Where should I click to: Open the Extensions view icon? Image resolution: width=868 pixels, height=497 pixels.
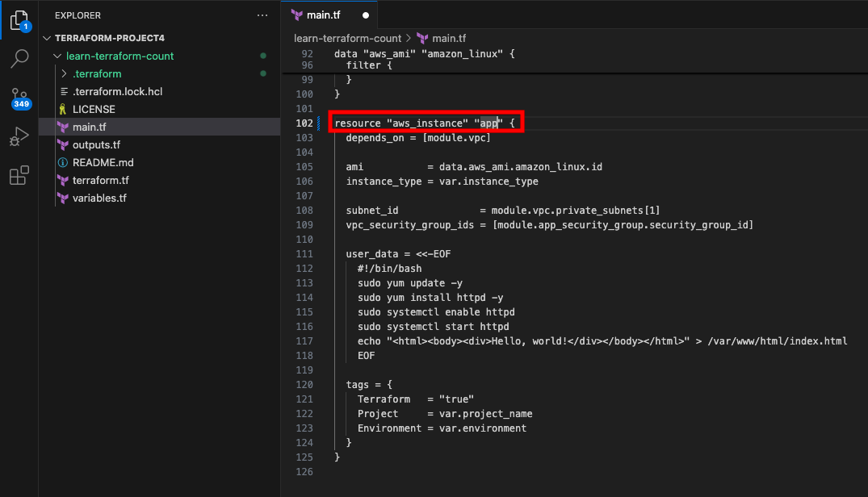point(19,175)
